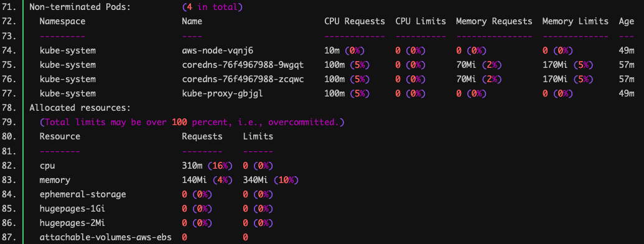Click '100m (5%)' CPU request of coredns-9wgqt
644x244 pixels.
[347, 65]
